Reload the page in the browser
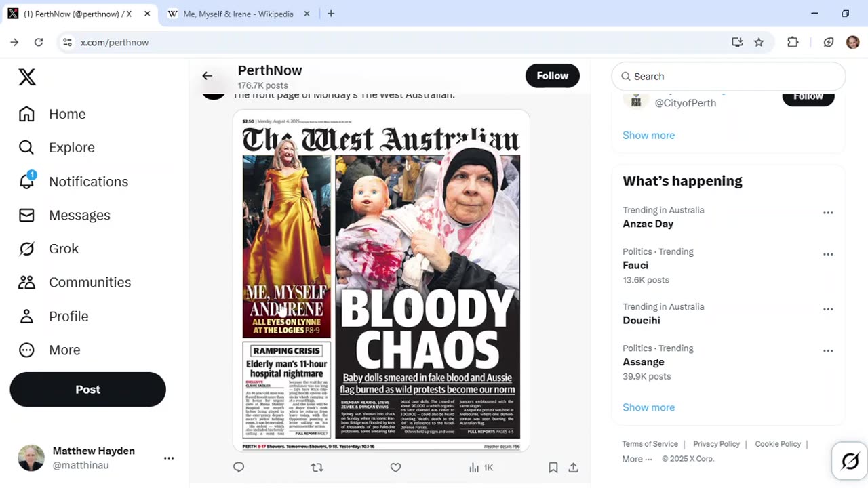This screenshot has height=488, width=868. pos(39,42)
